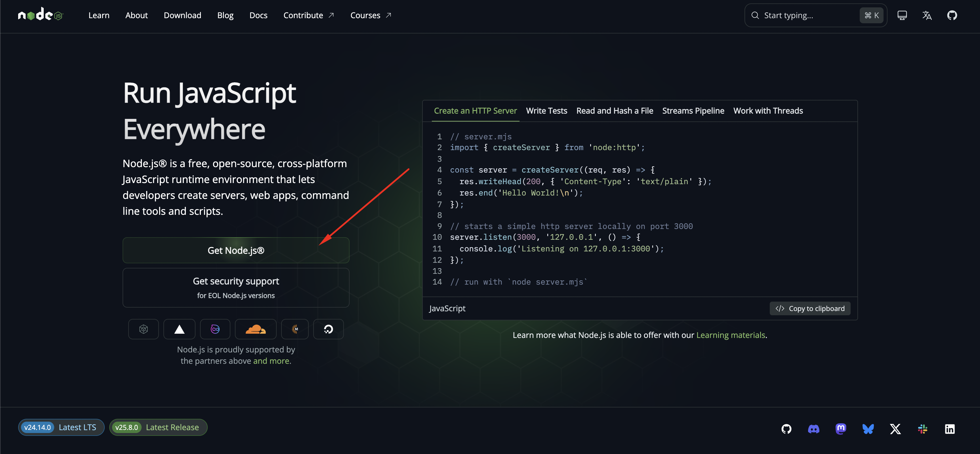
Task: Click the Copy to clipboard button
Action: 809,308
